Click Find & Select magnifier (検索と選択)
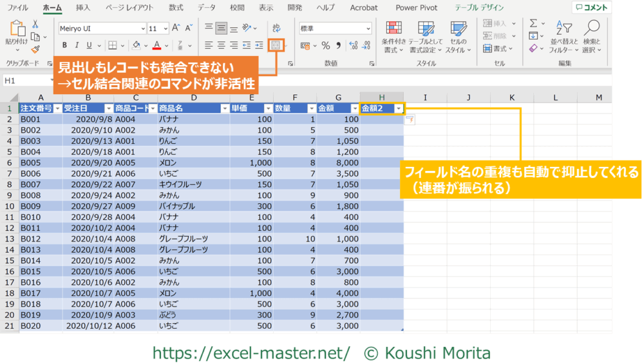 click(x=591, y=37)
